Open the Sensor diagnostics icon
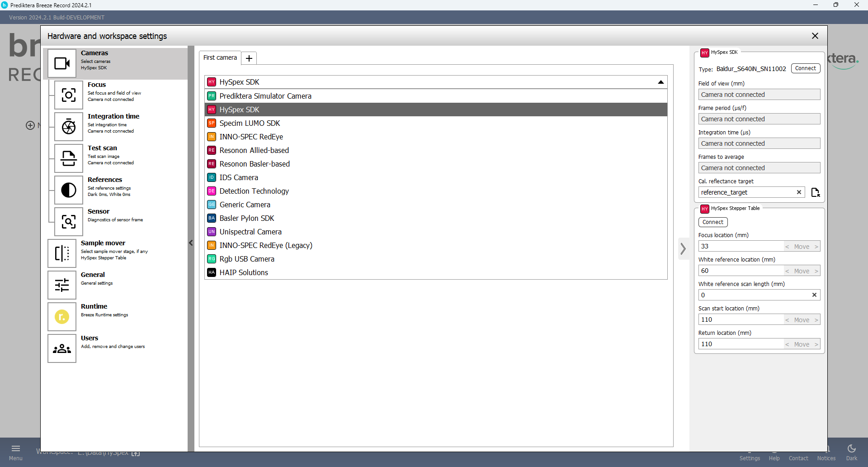Viewport: 868px width, 467px height. 69,222
